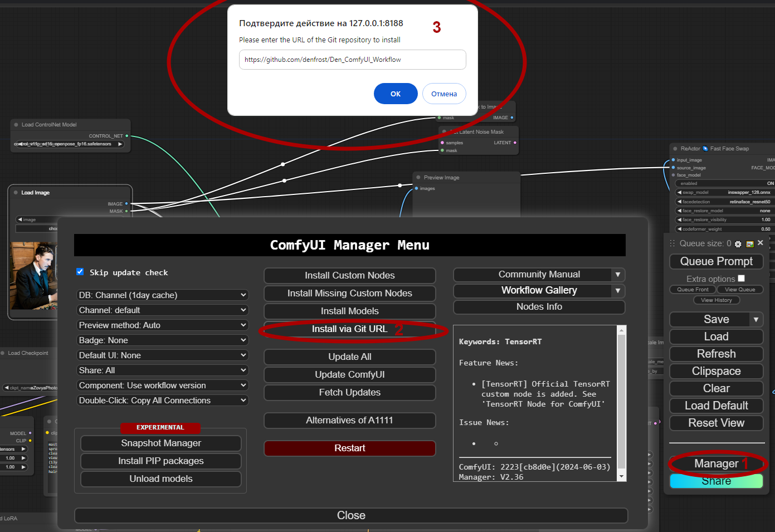Enable the Extra options checkbox
The image size is (775, 532).
tap(741, 279)
